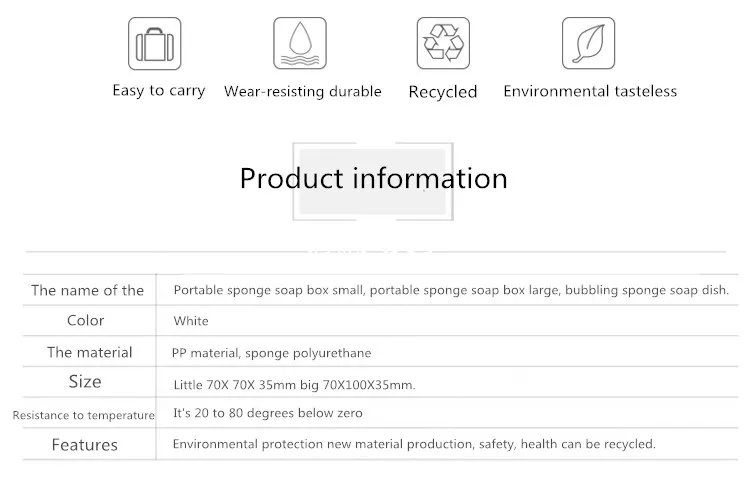Select the Features row label
Image resolution: width=750 pixels, height=485 pixels.
pos(85,445)
